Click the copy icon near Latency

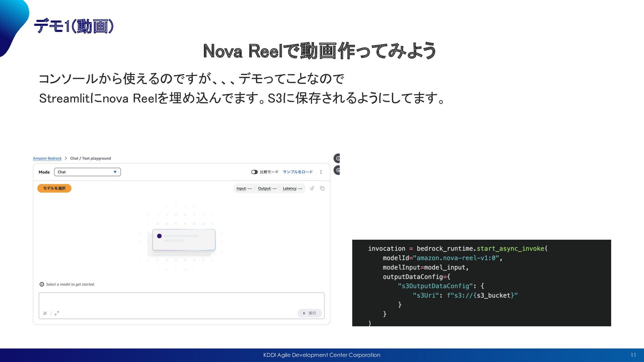point(322,188)
